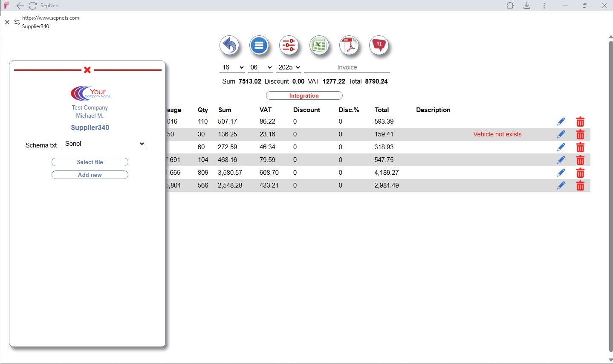Delete the row with total 159.41
The image size is (613, 364).
pos(580,135)
